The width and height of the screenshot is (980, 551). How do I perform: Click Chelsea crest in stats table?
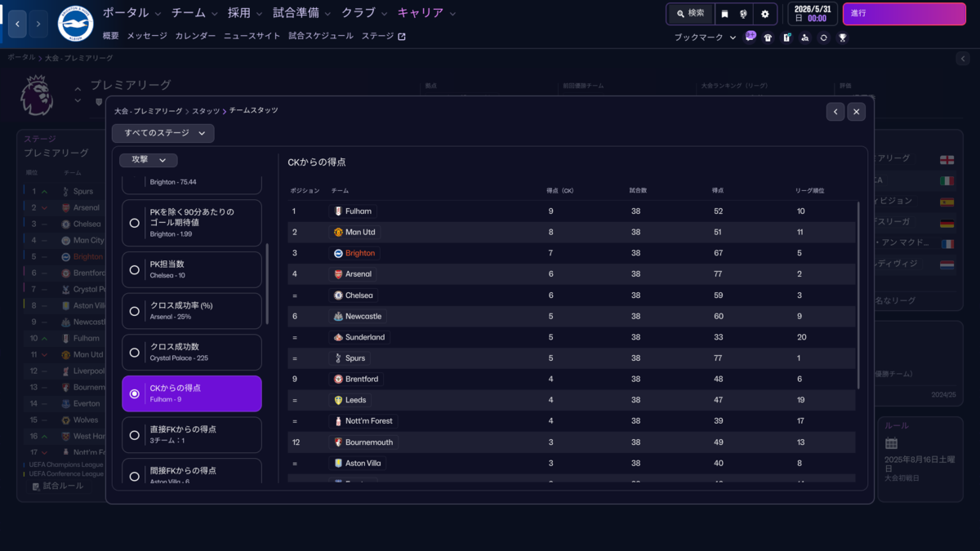338,295
